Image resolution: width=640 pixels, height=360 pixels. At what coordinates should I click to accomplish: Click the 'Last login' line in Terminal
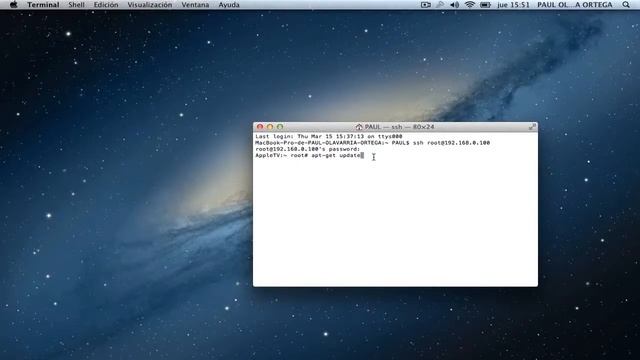click(329, 136)
